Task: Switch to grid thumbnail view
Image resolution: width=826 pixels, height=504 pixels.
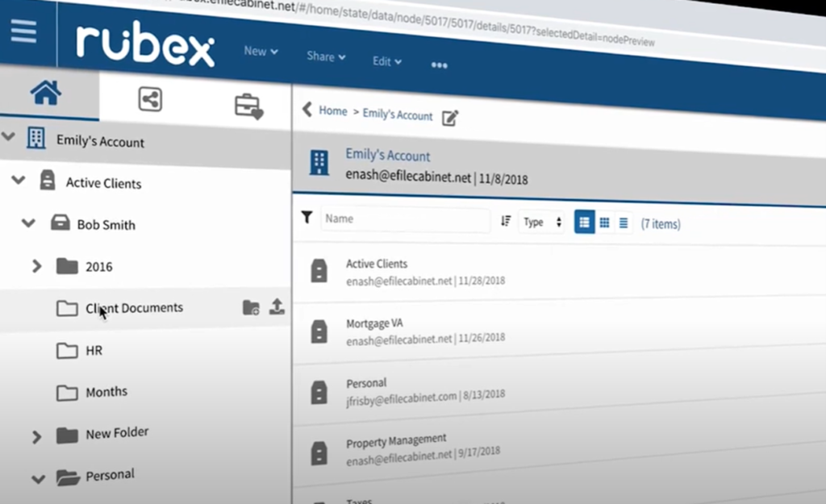Action: click(604, 223)
